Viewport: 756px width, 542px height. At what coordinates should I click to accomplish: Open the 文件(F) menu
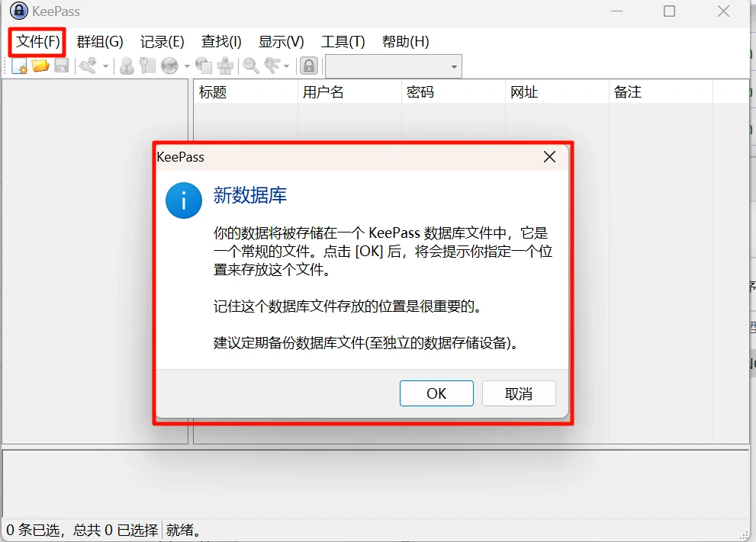pyautogui.click(x=38, y=41)
